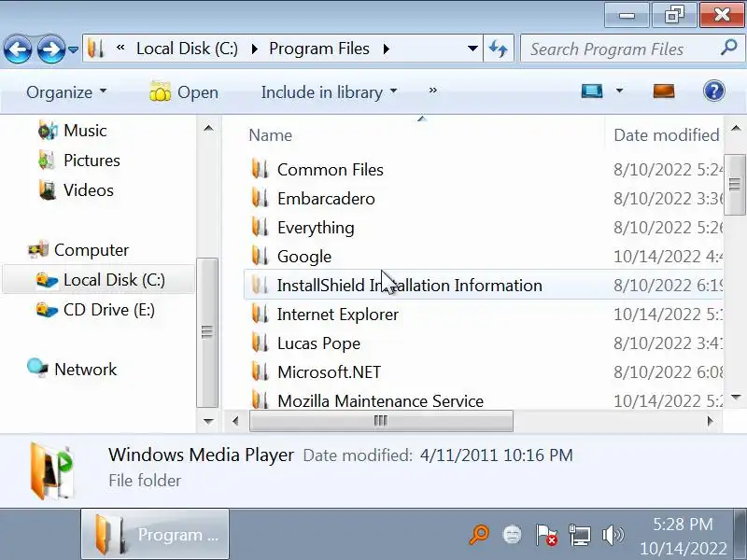The height and width of the screenshot is (560, 747).
Task: Select the Microsoft.NET folder
Action: point(330,372)
